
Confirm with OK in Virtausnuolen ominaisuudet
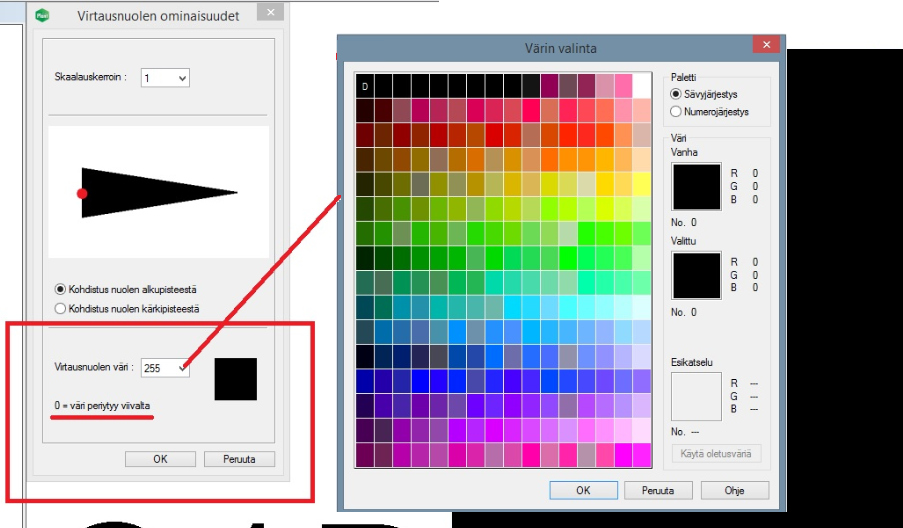[x=160, y=459]
